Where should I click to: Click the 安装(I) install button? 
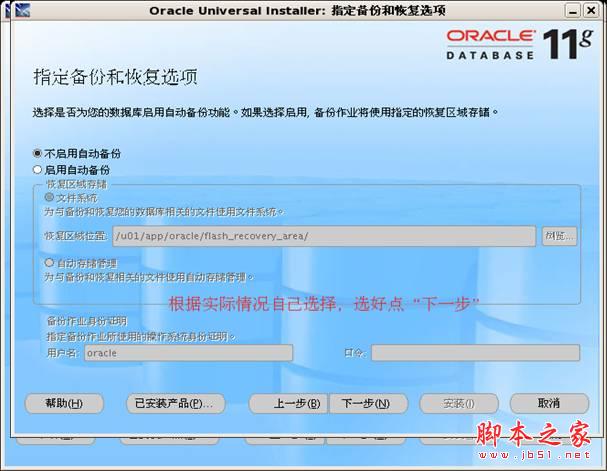459,404
